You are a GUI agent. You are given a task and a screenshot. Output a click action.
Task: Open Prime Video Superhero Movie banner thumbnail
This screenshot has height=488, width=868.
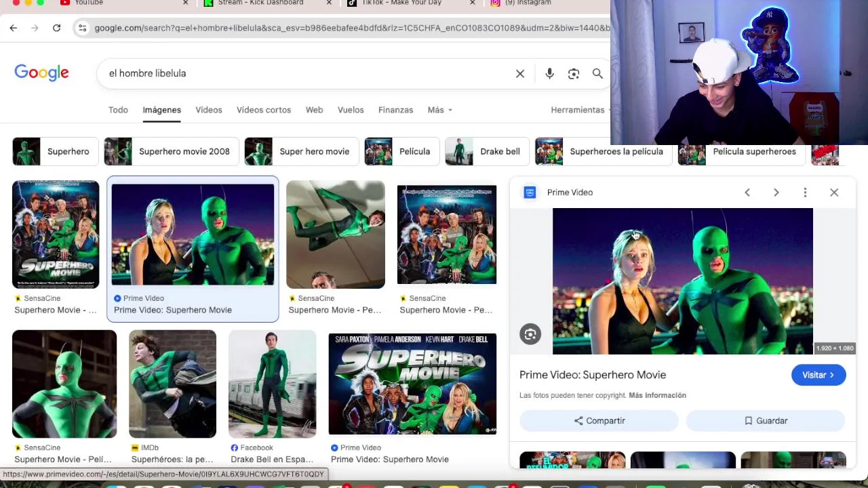click(x=412, y=384)
